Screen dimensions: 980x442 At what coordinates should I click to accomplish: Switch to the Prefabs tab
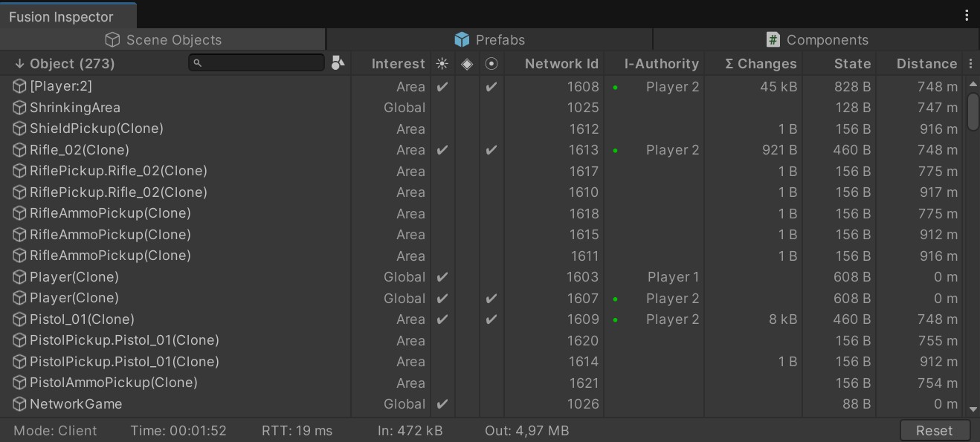pos(489,40)
